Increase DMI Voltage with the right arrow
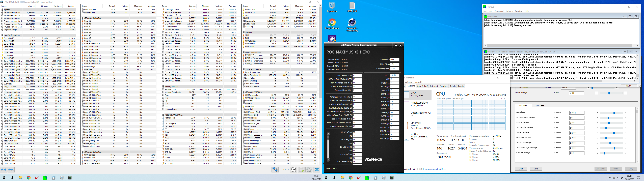Viewport: 644px width, 181px height. (626, 113)
